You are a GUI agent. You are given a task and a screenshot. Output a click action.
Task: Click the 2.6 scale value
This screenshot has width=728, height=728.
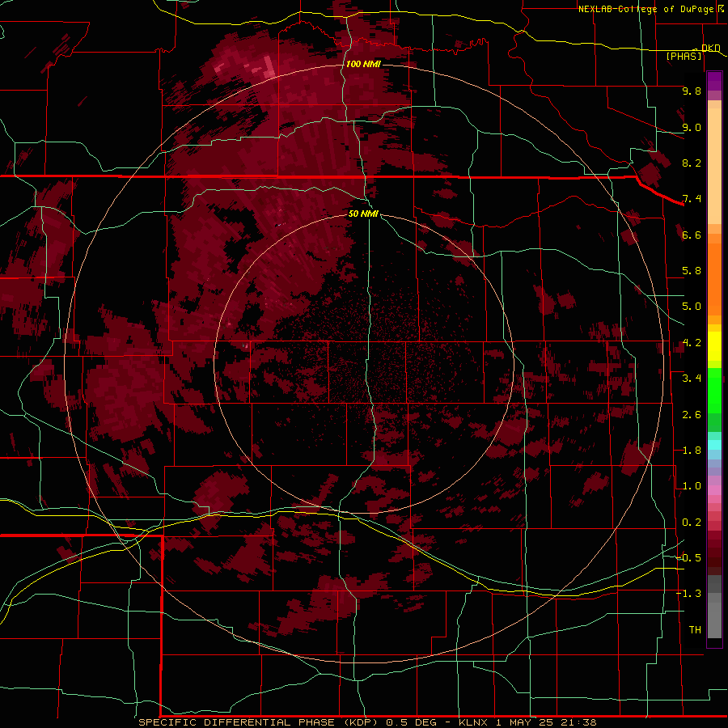(692, 415)
